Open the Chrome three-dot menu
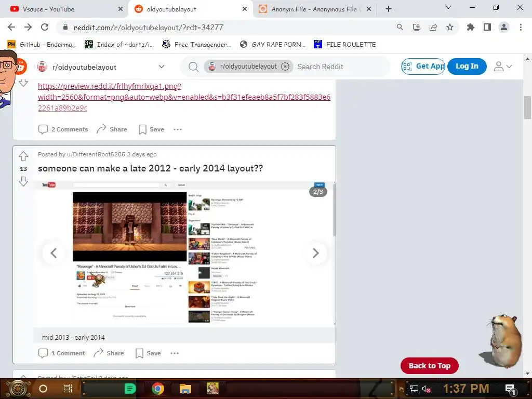 [521, 27]
